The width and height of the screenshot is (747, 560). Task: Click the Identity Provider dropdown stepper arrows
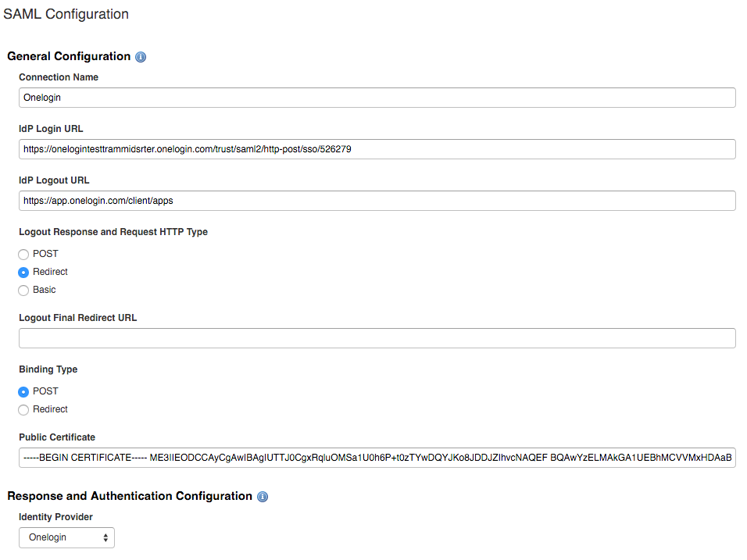pos(105,537)
